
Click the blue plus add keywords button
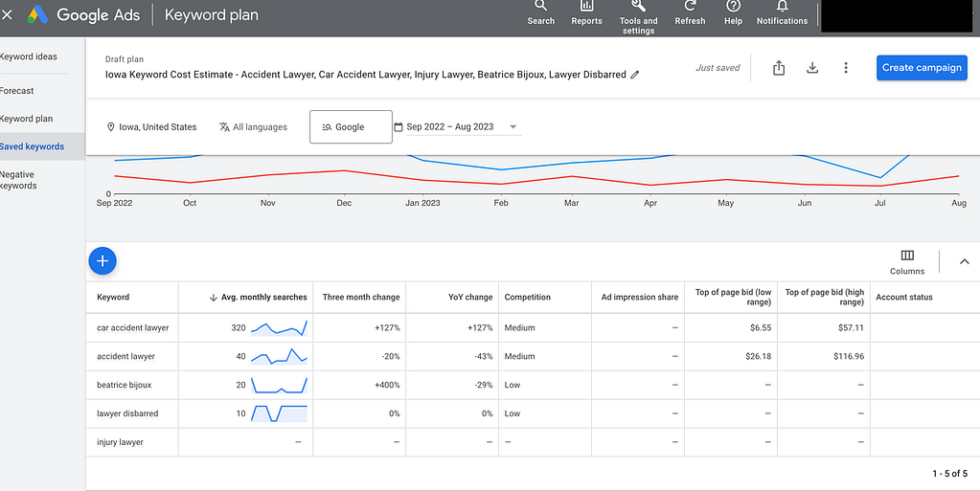103,261
